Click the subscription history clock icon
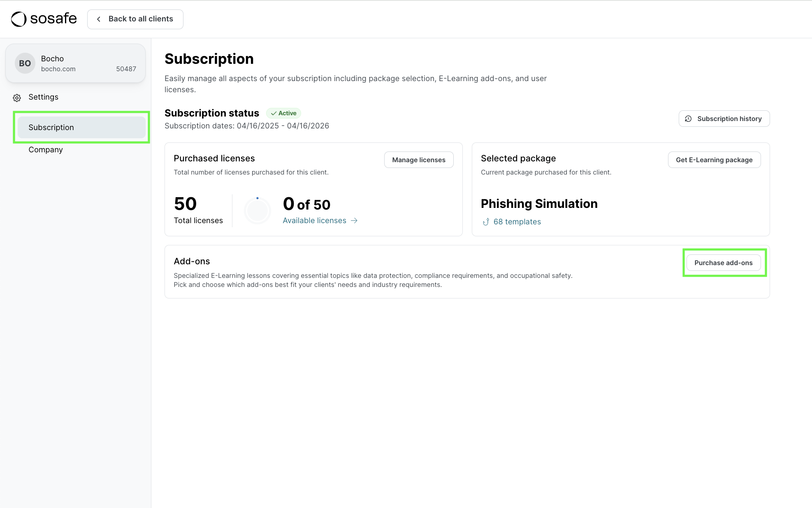Image resolution: width=812 pixels, height=508 pixels. 688,119
